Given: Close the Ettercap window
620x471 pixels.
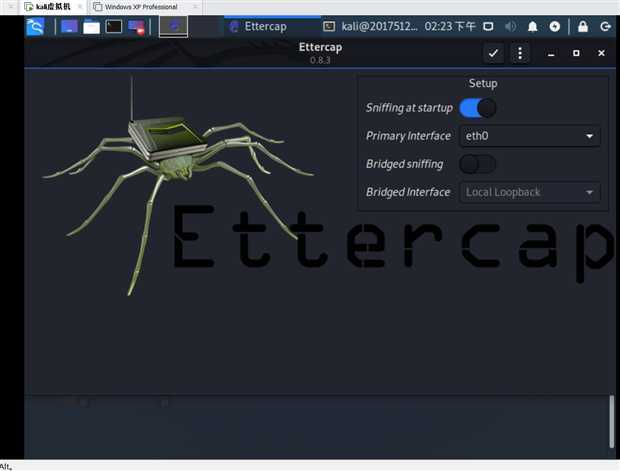Looking at the screenshot, I should (601, 53).
